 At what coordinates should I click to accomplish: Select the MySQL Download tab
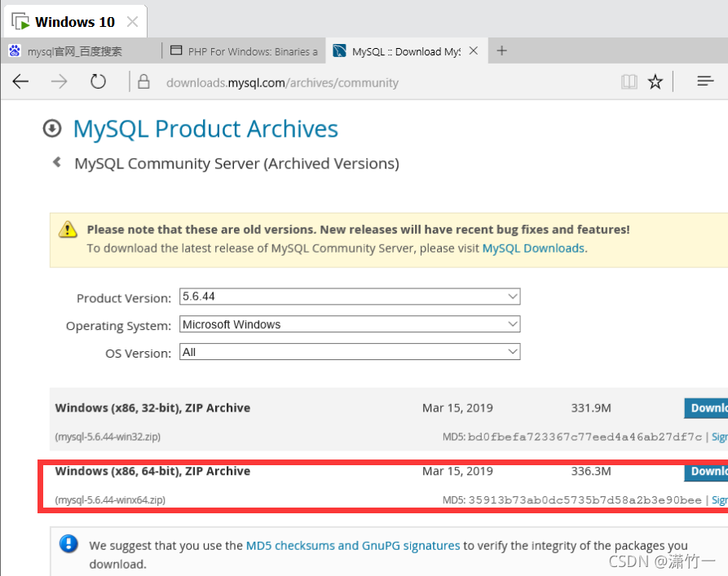(x=407, y=51)
